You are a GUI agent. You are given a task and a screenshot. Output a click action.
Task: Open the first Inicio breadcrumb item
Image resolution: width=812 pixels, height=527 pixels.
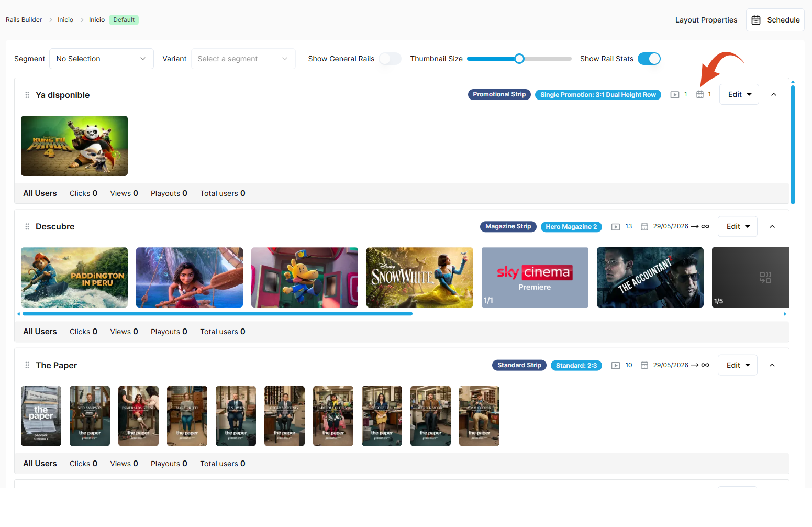pyautogui.click(x=65, y=20)
